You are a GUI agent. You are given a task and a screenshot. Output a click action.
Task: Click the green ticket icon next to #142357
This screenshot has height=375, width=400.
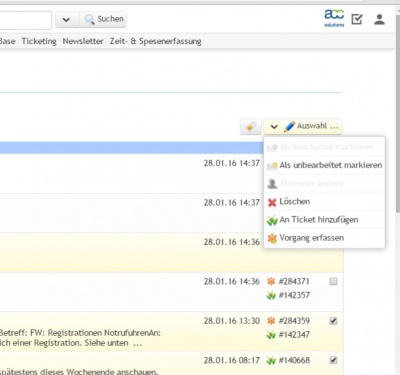[271, 295]
